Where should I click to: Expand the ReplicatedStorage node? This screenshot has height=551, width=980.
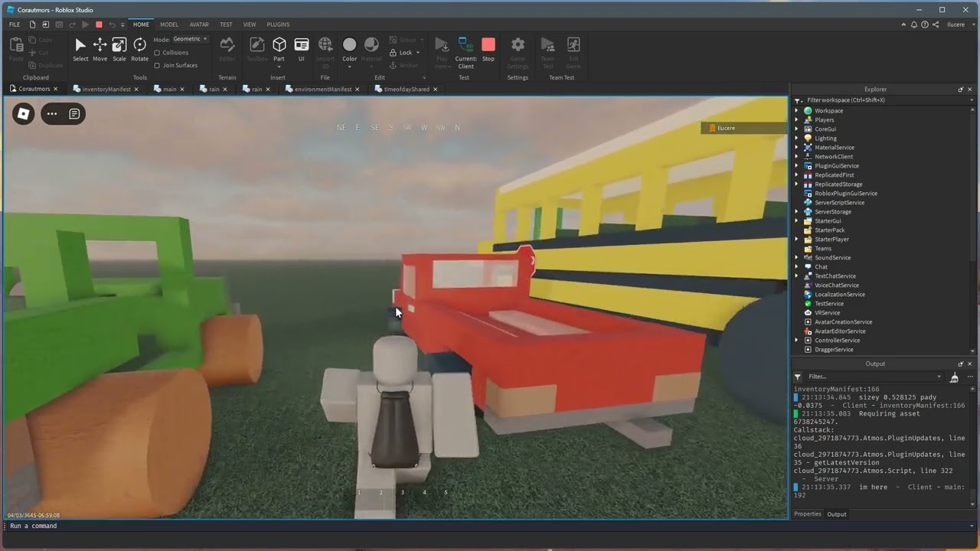click(x=796, y=184)
